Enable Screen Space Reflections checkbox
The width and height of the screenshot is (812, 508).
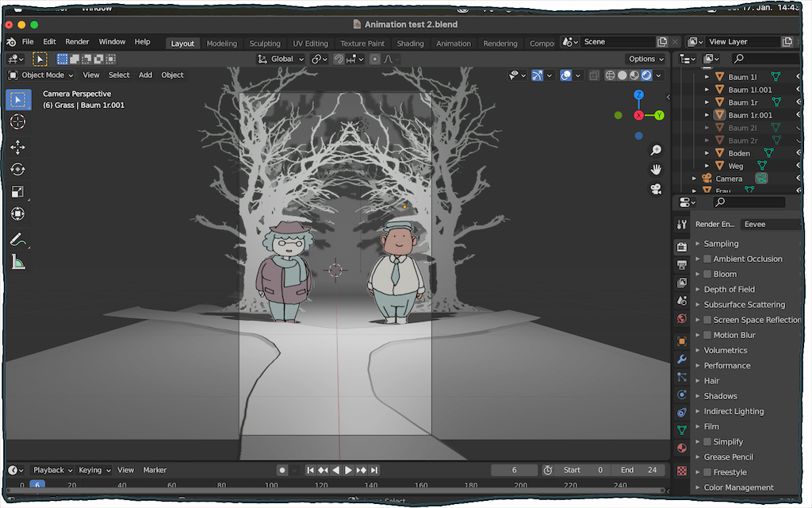coord(707,320)
